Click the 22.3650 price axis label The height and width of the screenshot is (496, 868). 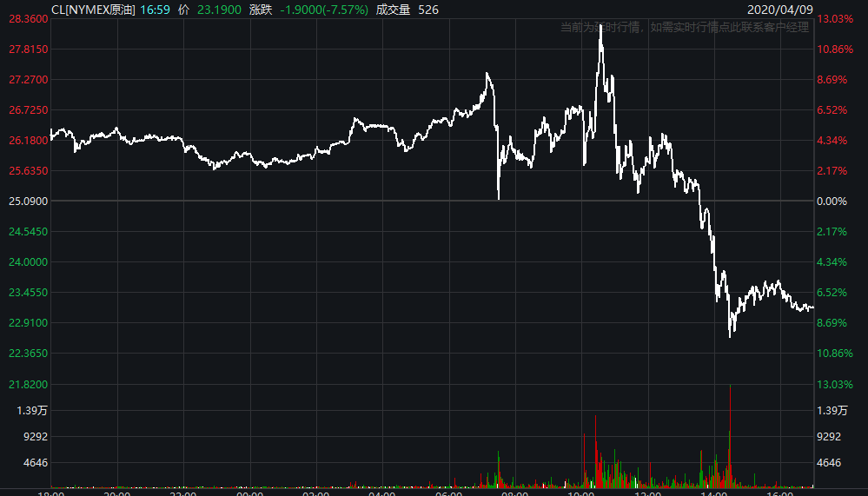click(x=28, y=354)
